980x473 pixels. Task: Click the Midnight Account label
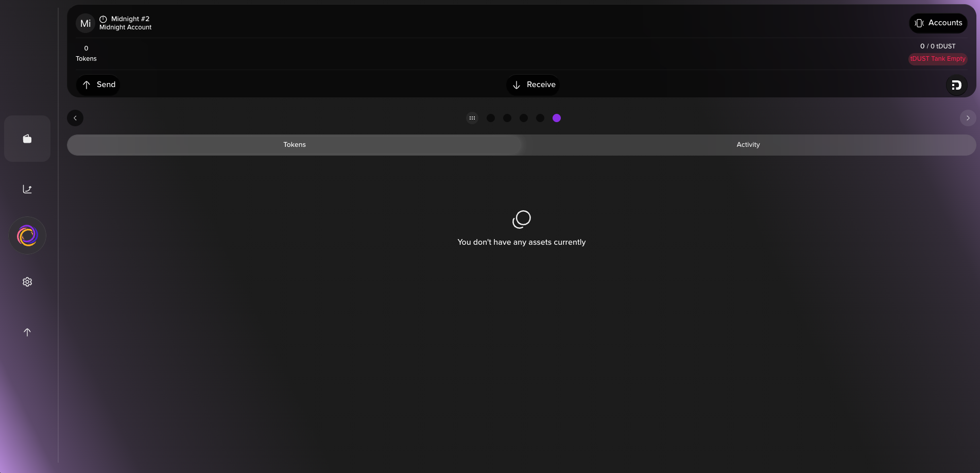126,27
